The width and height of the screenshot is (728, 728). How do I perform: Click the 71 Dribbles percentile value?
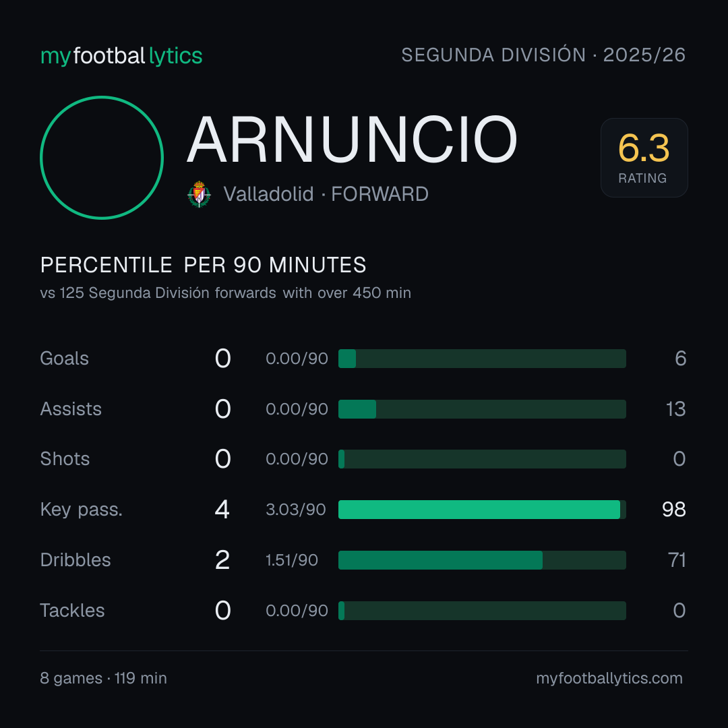tap(677, 560)
